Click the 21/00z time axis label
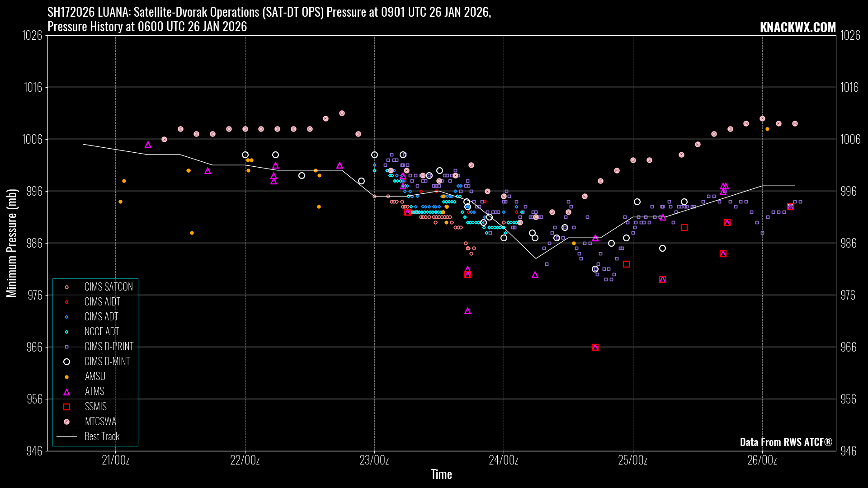 pyautogui.click(x=115, y=460)
